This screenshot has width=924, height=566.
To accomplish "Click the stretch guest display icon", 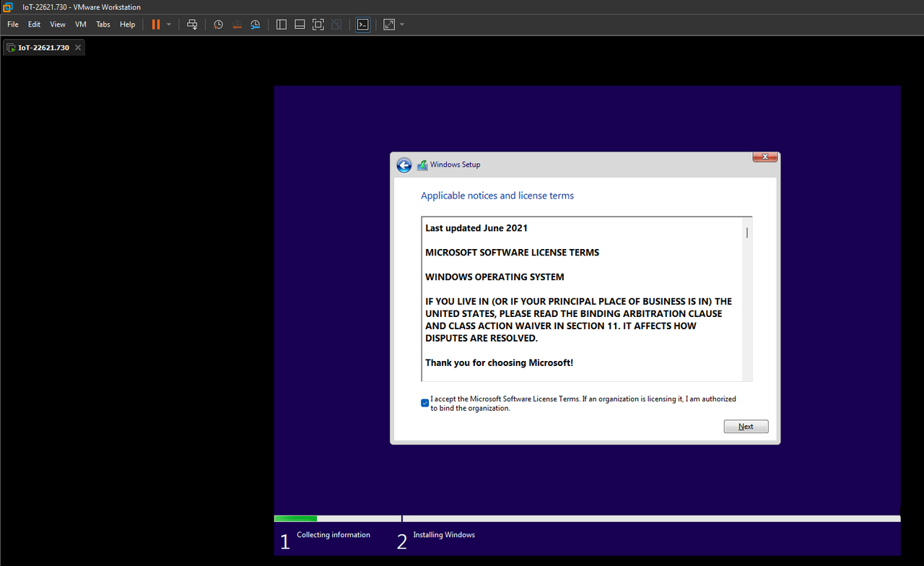I will pyautogui.click(x=389, y=25).
